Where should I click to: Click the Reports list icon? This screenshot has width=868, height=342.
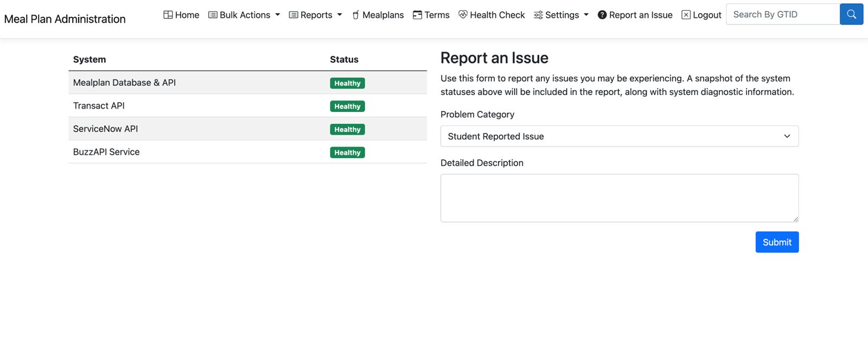coord(293,15)
